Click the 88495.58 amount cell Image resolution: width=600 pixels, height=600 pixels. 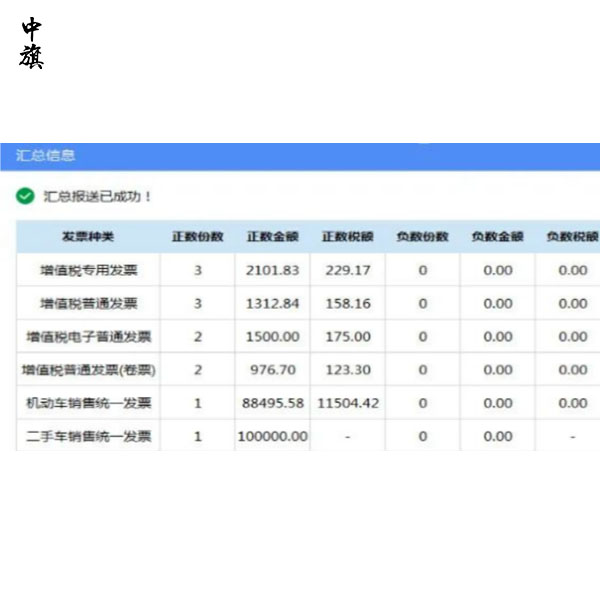pyautogui.click(x=272, y=403)
